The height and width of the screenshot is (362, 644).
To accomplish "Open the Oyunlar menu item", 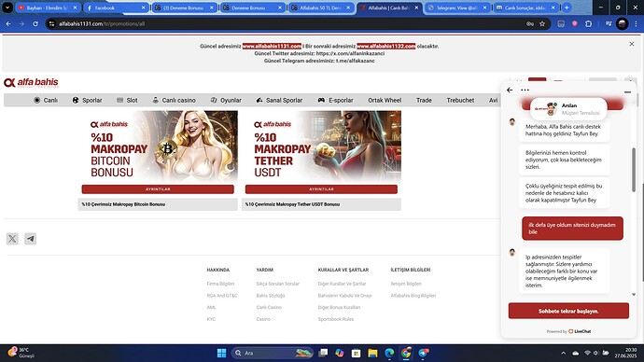I will pyautogui.click(x=226, y=100).
